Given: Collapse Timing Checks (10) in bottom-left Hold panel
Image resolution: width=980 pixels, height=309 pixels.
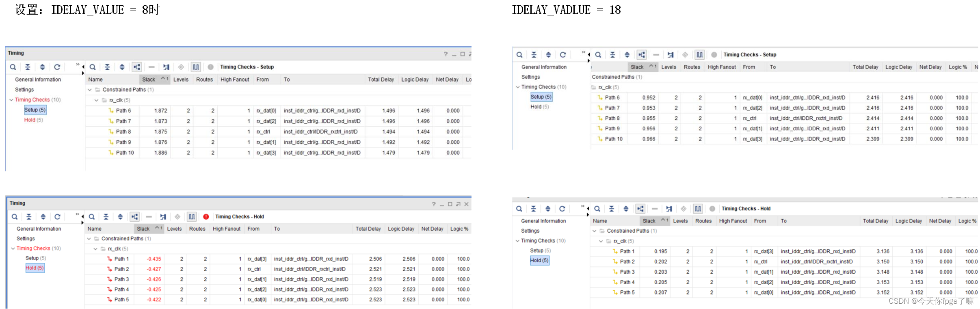Looking at the screenshot, I should click(13, 248).
